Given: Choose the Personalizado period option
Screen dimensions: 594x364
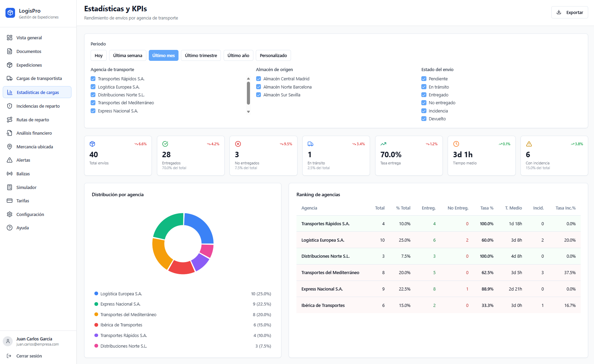Looking at the screenshot, I should pyautogui.click(x=273, y=55).
